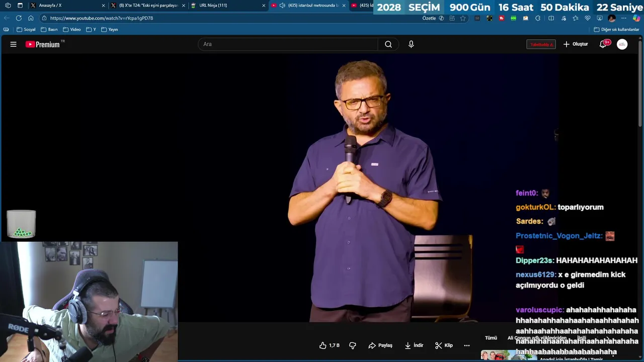The height and width of the screenshot is (362, 644).
Task: Focus the Ara search field
Action: 288,44
